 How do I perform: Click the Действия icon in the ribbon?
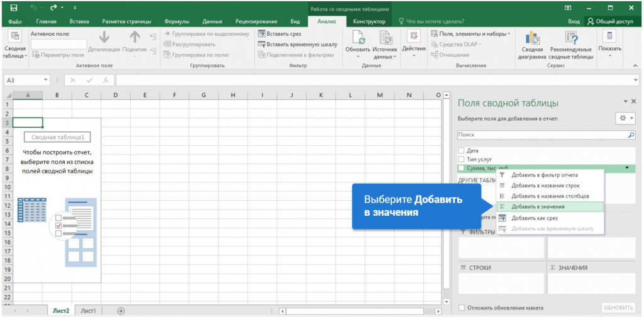point(414,37)
